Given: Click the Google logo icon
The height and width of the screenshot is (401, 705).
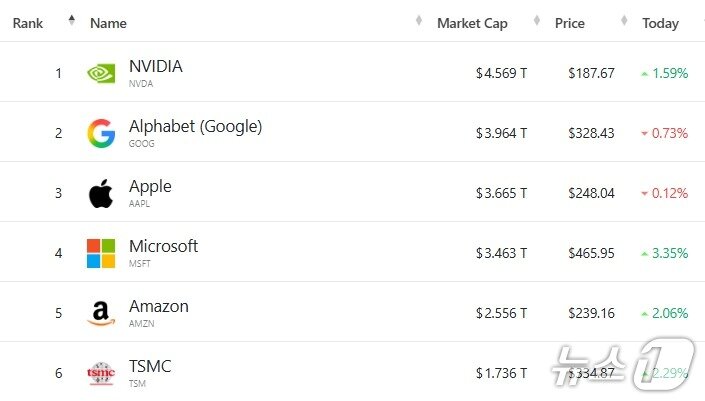Looking at the screenshot, I should tap(101, 133).
